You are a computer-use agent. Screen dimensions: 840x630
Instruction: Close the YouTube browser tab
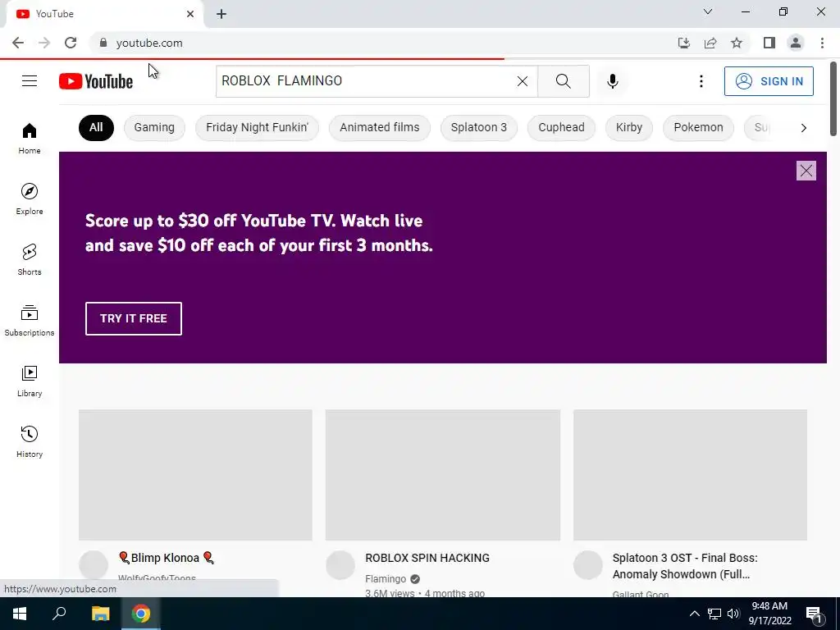190,14
